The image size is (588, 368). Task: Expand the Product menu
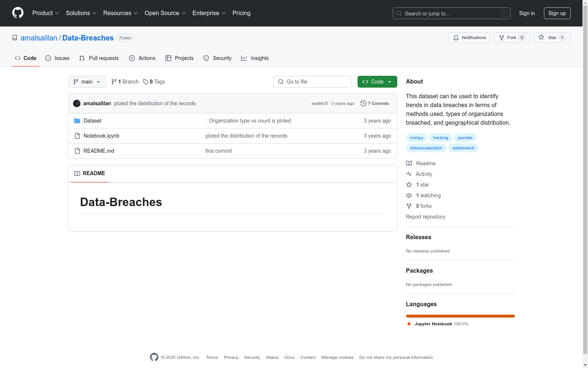(x=46, y=13)
